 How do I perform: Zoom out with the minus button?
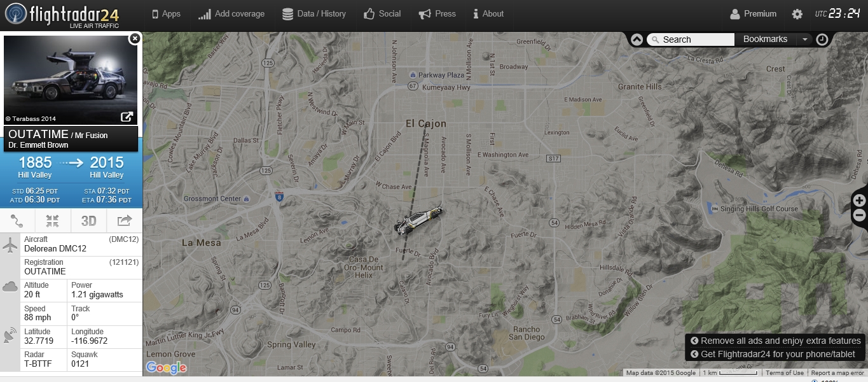859,215
